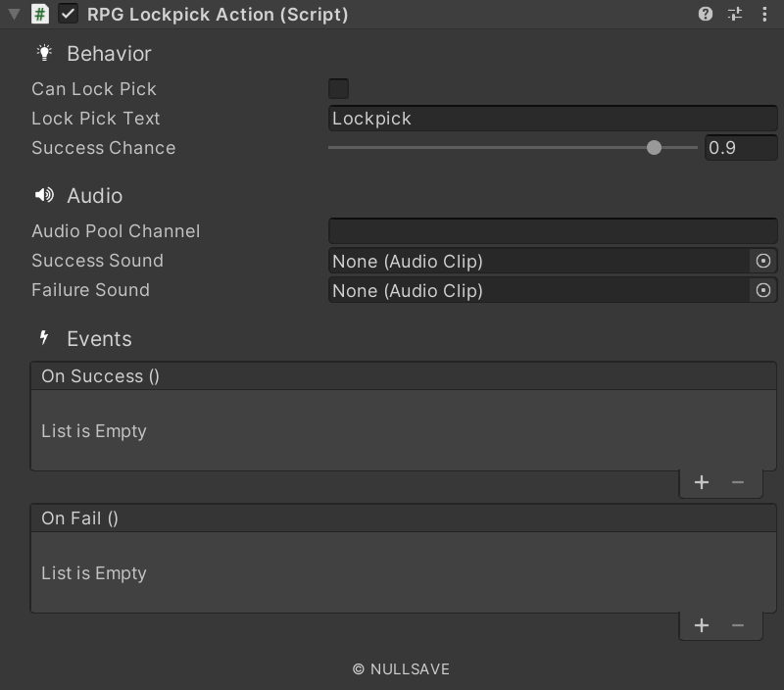Click the Success Chance slider handle
Viewport: 784px width, 690px height.
click(654, 148)
